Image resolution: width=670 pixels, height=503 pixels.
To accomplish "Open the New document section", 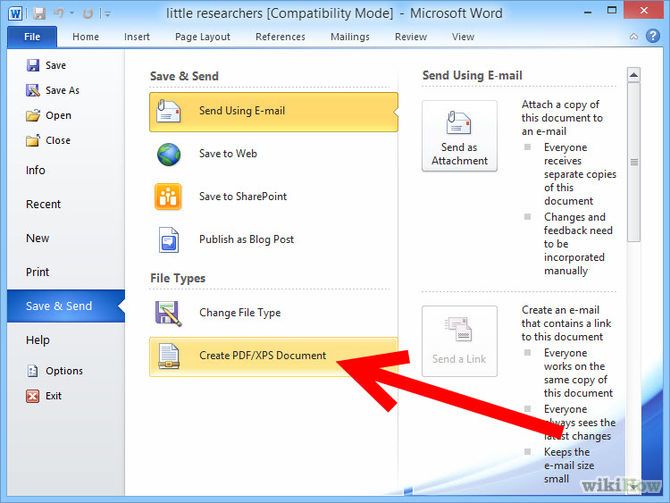I will (38, 238).
